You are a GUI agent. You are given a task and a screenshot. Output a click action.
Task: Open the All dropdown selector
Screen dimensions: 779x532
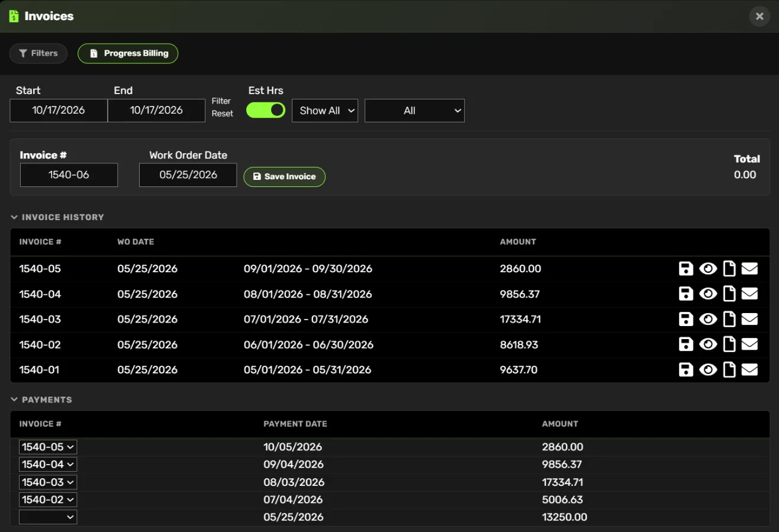pos(414,111)
